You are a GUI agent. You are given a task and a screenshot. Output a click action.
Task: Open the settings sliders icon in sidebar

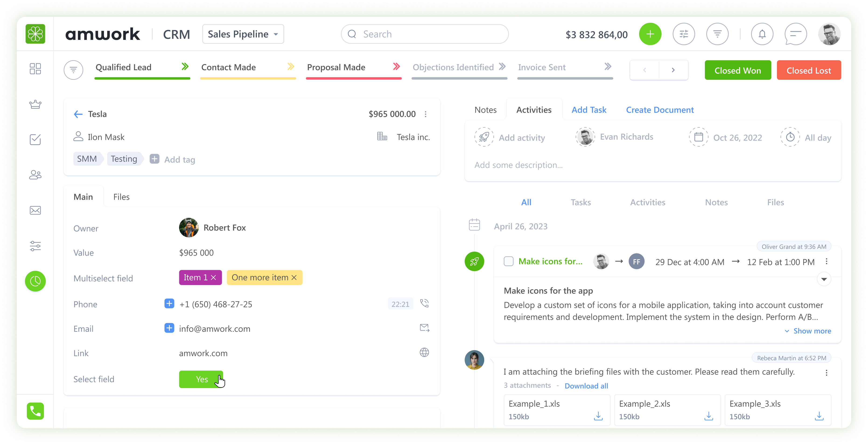tap(35, 246)
